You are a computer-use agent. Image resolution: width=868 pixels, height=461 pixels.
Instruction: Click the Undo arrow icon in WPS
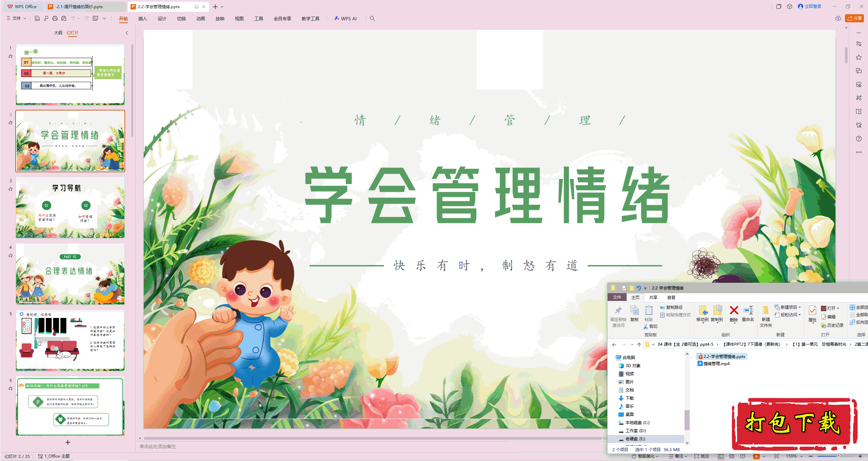pos(73,19)
